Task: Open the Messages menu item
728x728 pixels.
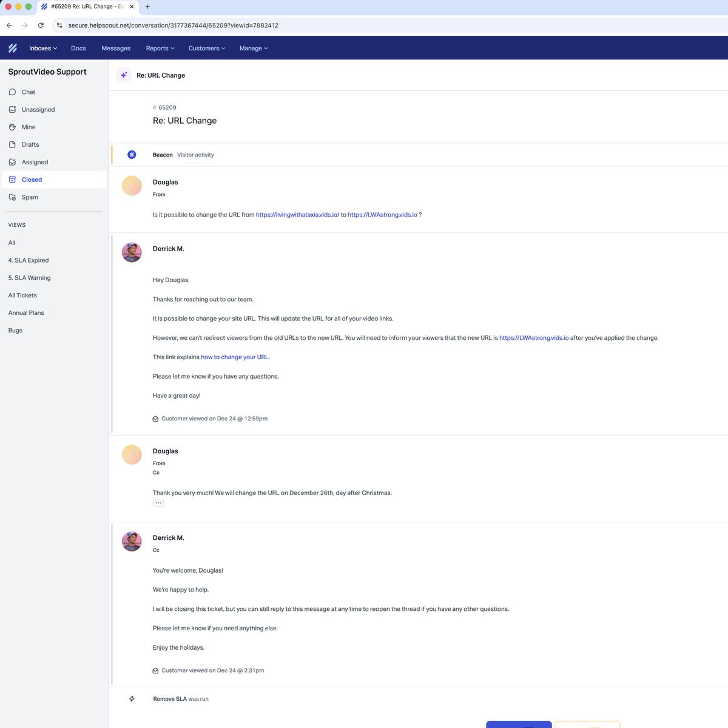Action: click(x=116, y=49)
